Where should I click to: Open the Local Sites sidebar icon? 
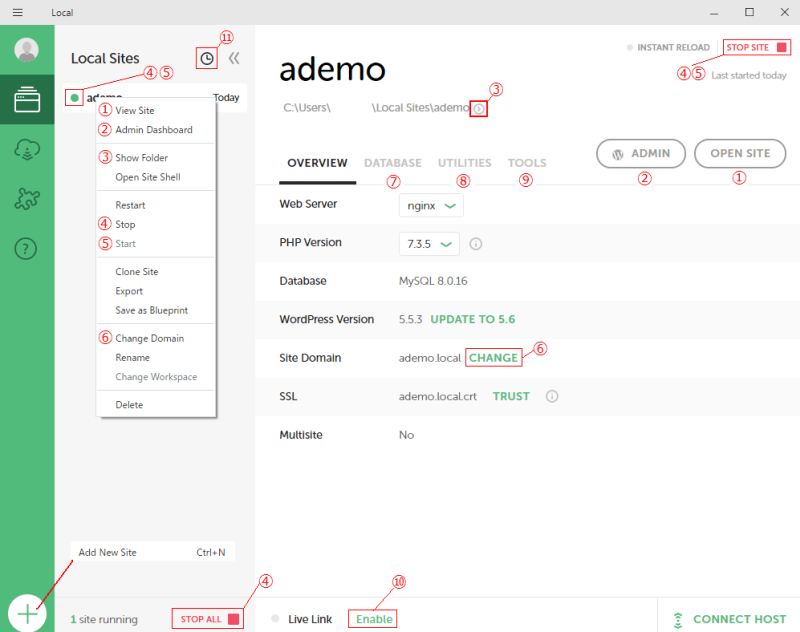point(27,99)
